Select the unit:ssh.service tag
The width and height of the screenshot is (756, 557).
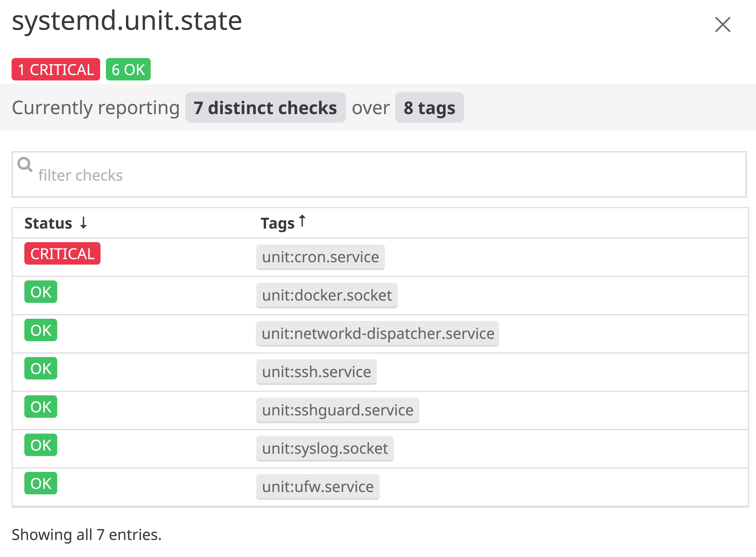pyautogui.click(x=316, y=372)
